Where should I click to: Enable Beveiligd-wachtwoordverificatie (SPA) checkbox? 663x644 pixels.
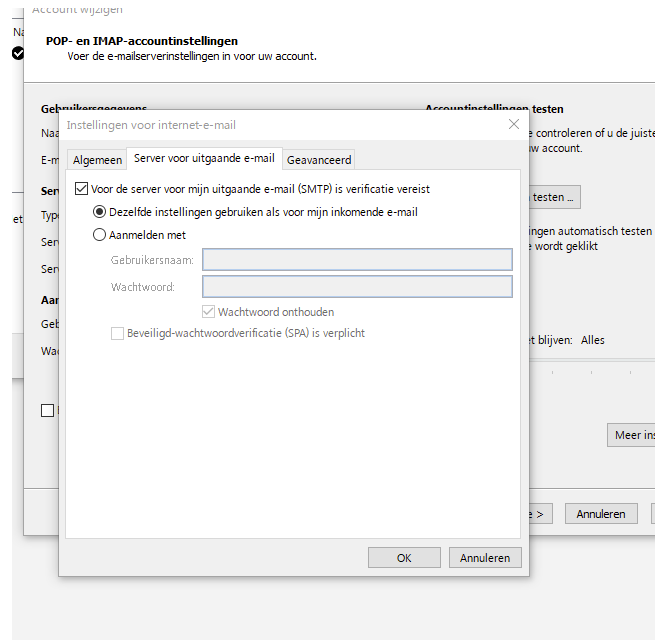pos(118,333)
